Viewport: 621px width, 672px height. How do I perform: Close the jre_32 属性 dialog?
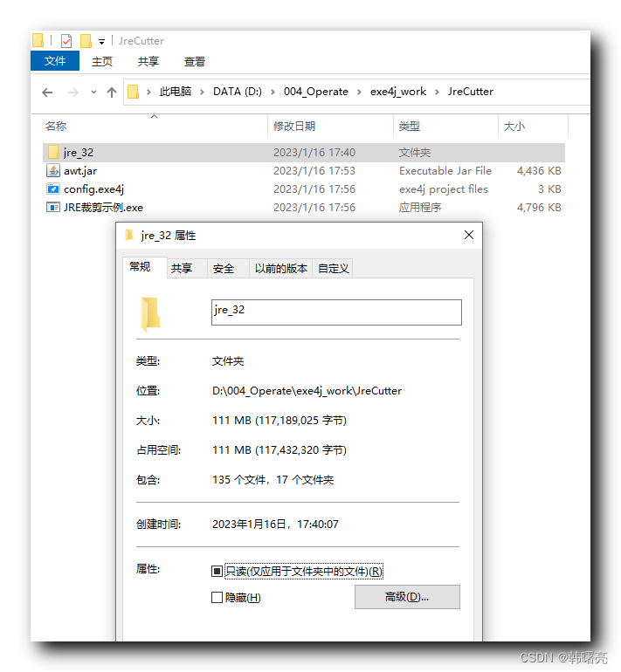click(x=469, y=235)
